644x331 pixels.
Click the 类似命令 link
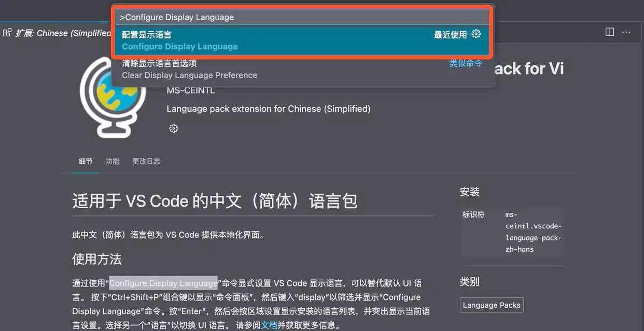[x=465, y=63]
